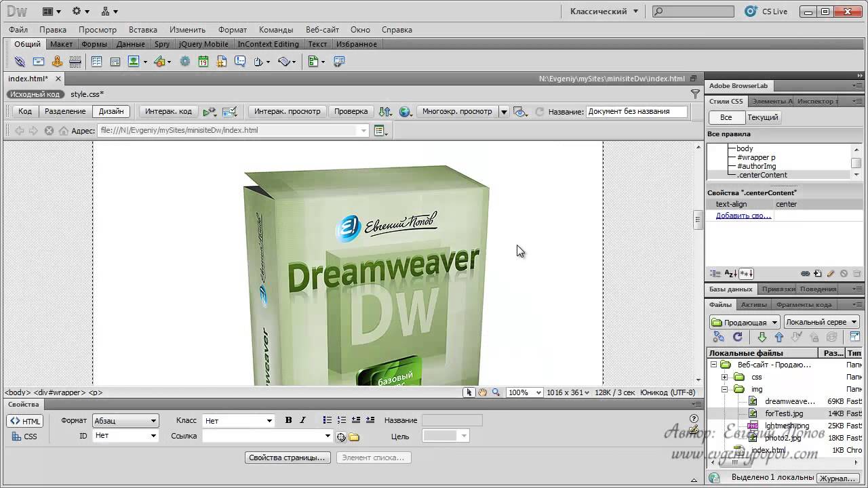
Task: Click the Attach Style Sheet link icon
Action: [805, 274]
